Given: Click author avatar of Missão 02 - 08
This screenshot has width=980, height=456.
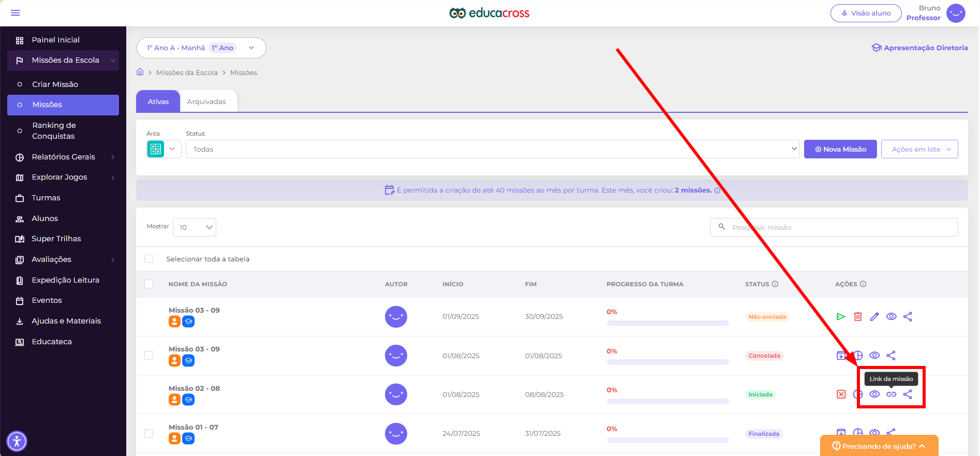Looking at the screenshot, I should (x=396, y=394).
